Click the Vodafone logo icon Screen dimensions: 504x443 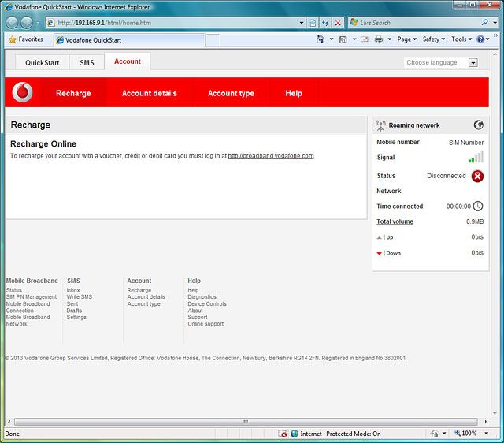(23, 93)
